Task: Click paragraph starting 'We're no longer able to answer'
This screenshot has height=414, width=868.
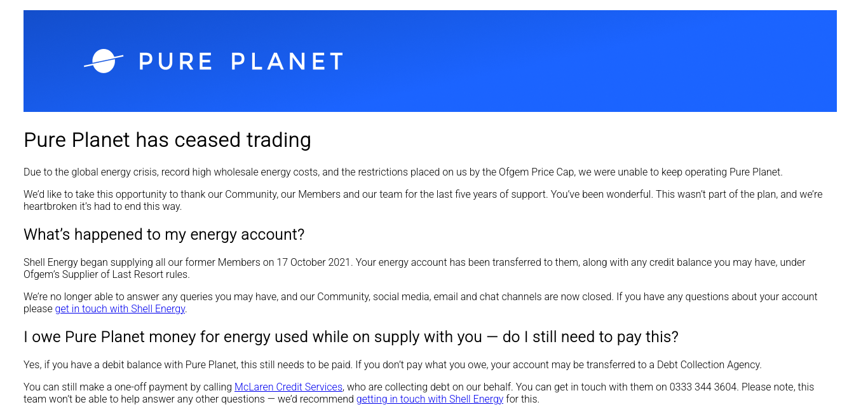Action: click(x=421, y=303)
